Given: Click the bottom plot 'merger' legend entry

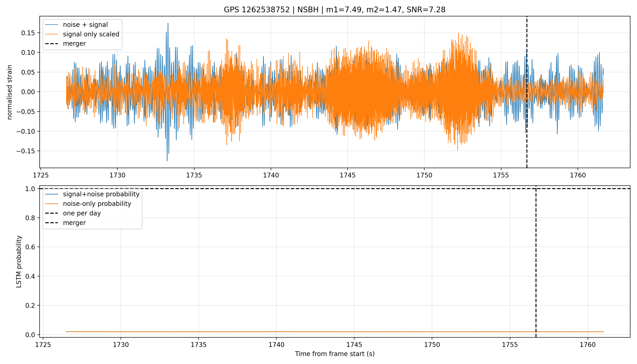Looking at the screenshot, I should tap(74, 223).
